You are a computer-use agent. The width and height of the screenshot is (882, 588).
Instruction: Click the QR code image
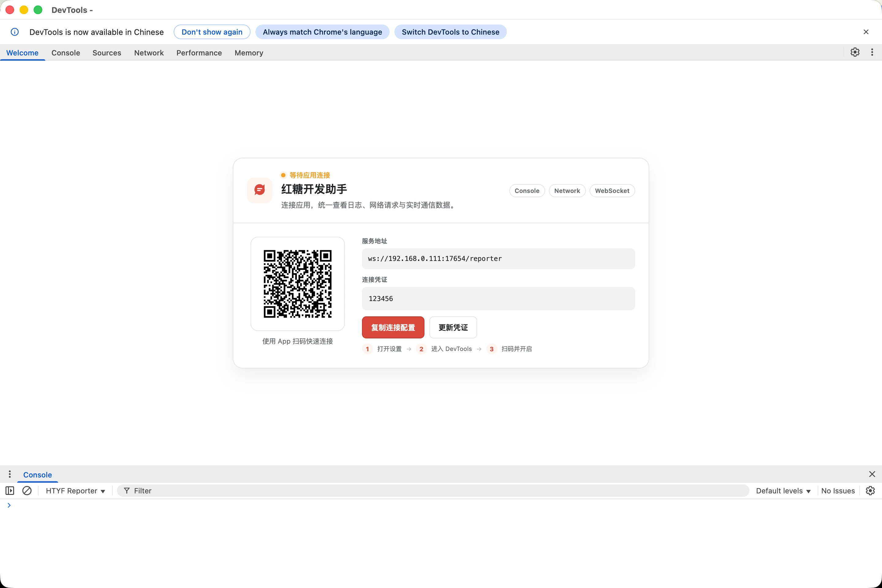(297, 284)
